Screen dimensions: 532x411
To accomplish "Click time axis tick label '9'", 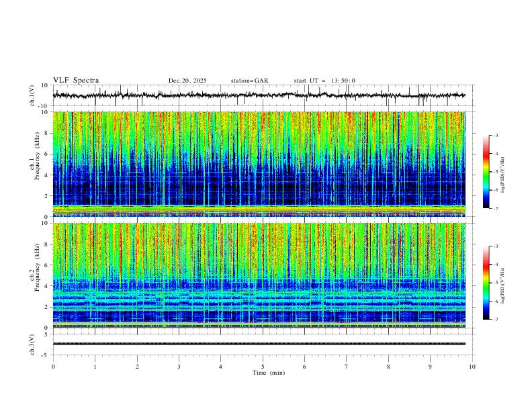I will coord(430,367).
